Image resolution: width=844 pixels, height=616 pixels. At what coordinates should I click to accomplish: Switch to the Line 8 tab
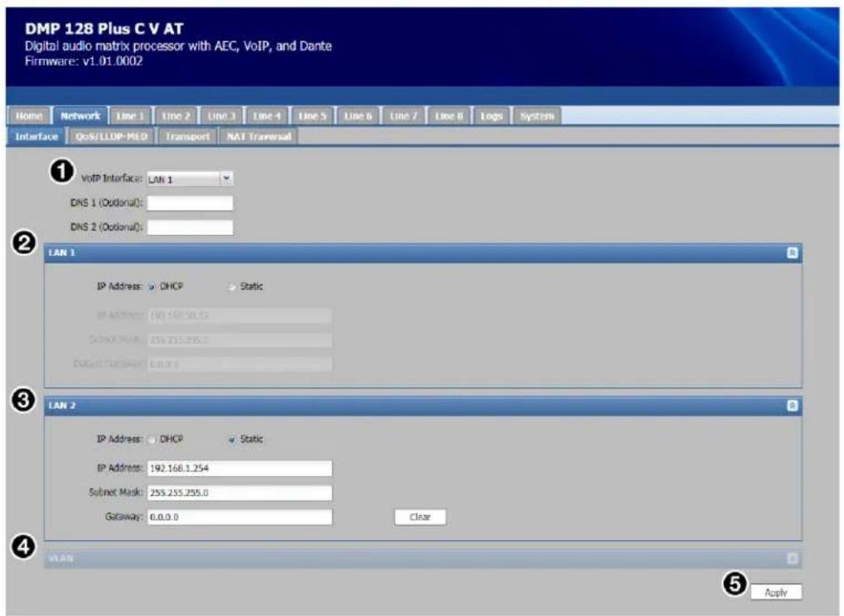449,116
